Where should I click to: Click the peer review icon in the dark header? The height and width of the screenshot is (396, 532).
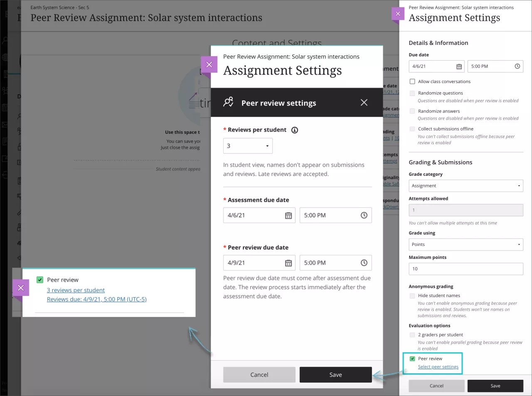click(228, 103)
